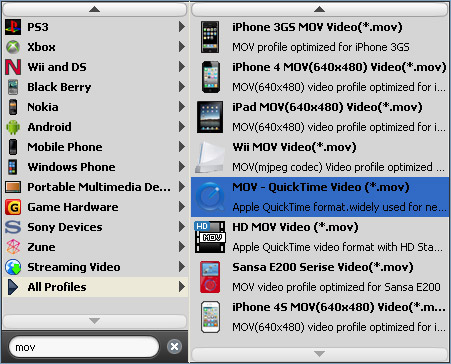
Task: Expand the Streaming Video submenu arrow
Action: (182, 267)
